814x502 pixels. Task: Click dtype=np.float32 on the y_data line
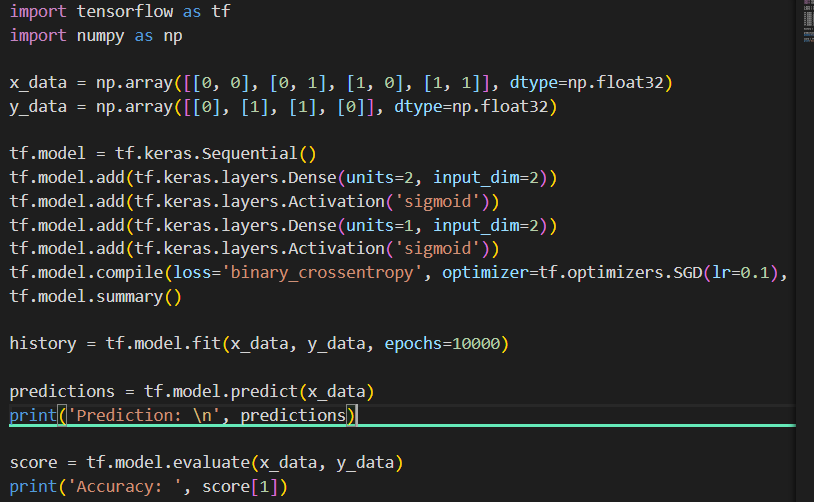(471, 106)
